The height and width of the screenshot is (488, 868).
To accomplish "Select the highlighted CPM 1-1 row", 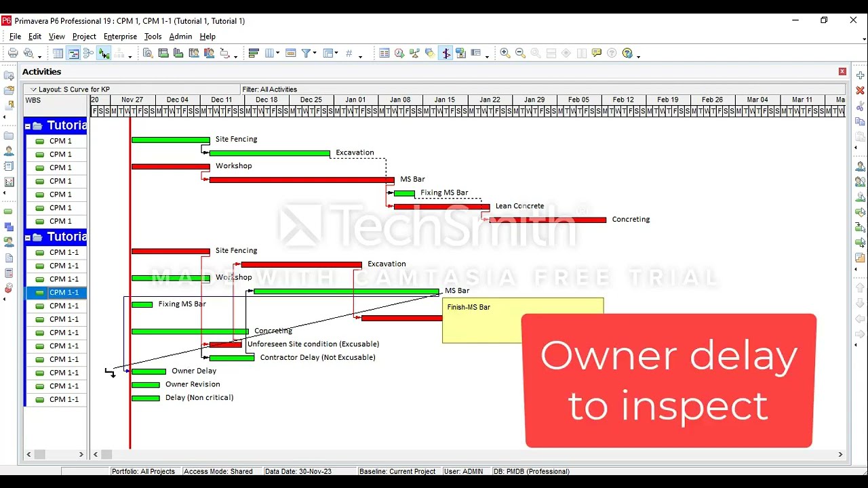I will click(56, 293).
